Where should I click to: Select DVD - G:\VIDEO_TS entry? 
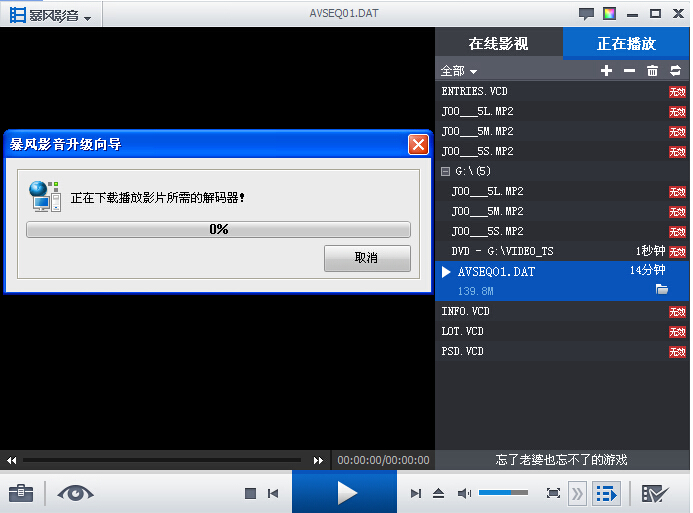point(562,251)
